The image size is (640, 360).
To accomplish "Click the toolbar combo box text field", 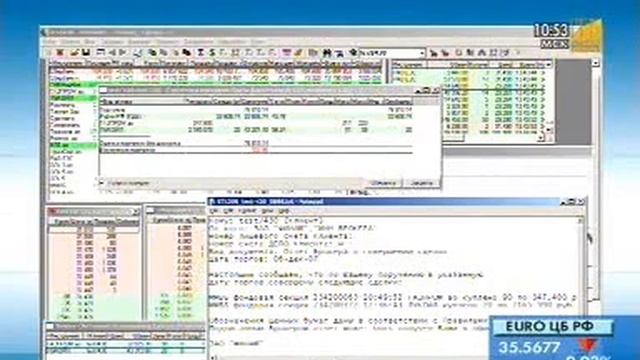I will (x=389, y=53).
